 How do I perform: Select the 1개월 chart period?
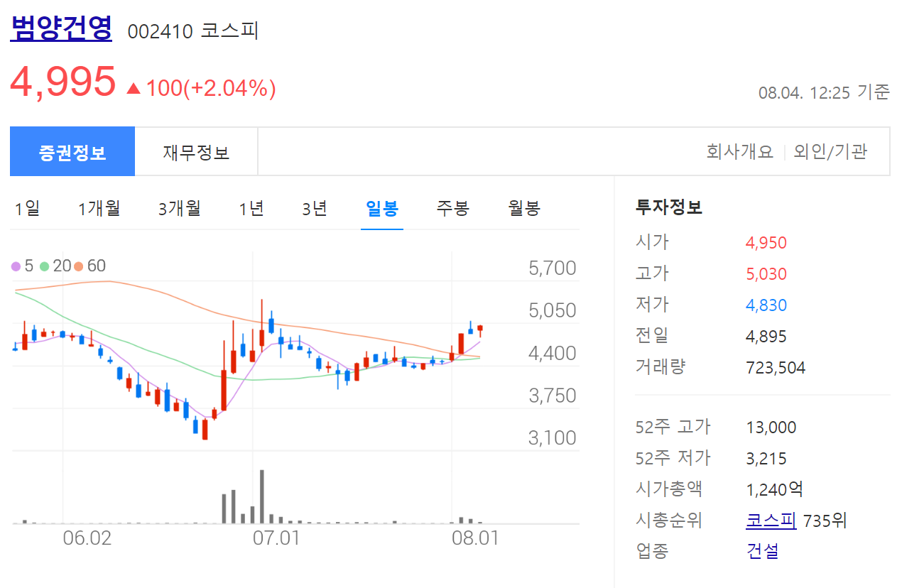pos(98,209)
